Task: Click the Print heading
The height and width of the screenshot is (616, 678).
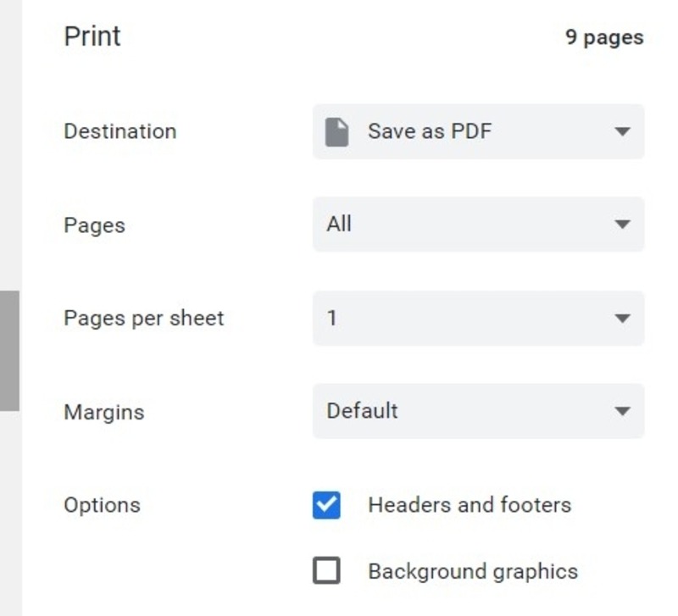Action: pos(92,36)
